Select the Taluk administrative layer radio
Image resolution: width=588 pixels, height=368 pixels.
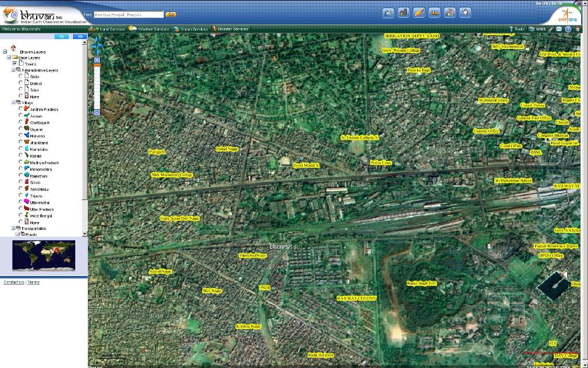(x=21, y=89)
